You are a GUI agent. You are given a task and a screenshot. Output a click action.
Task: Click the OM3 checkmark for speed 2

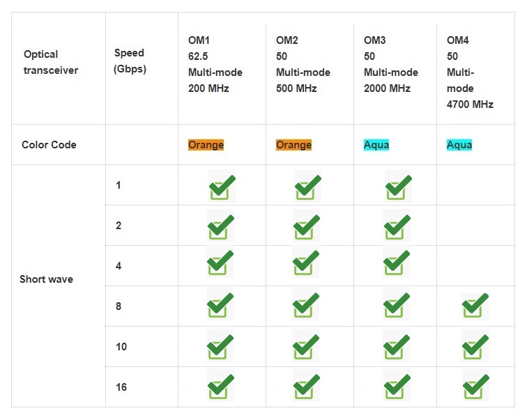point(397,226)
